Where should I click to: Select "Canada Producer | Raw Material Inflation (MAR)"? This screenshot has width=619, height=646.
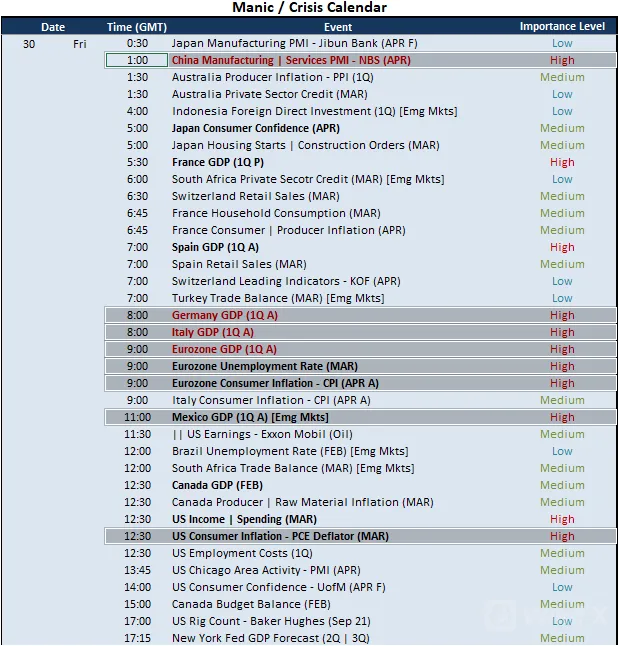tap(302, 502)
